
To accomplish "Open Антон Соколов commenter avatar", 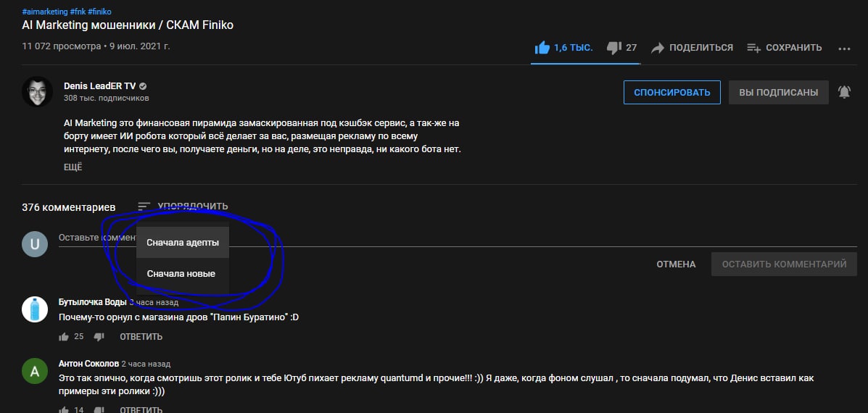I will tap(35, 372).
